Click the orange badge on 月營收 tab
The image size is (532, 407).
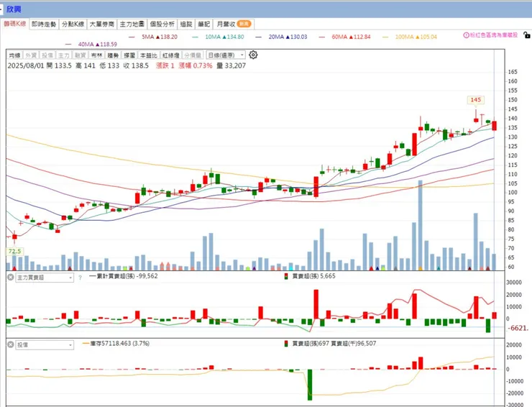(244, 24)
